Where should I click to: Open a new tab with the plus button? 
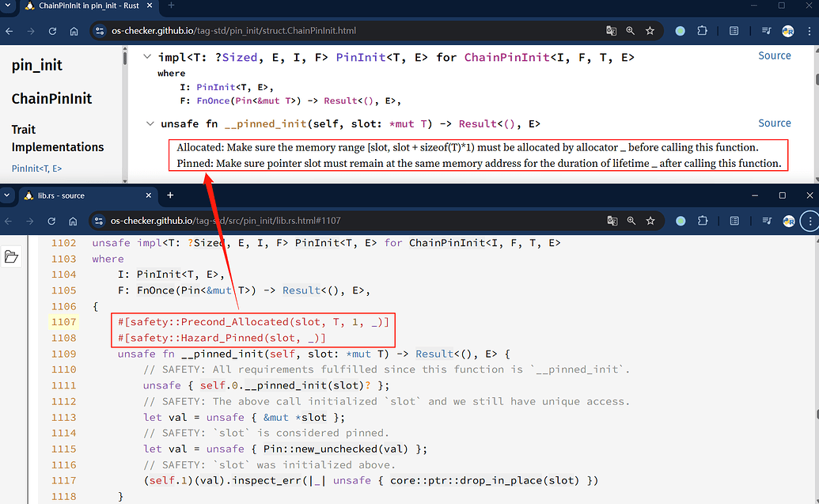(x=170, y=195)
